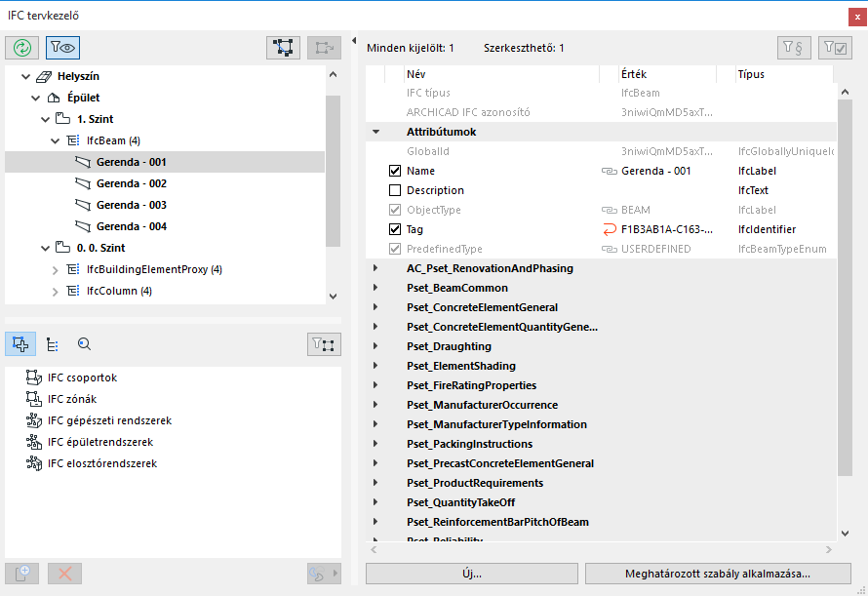Click the Új... button
This screenshot has width=868, height=596.
tap(471, 574)
